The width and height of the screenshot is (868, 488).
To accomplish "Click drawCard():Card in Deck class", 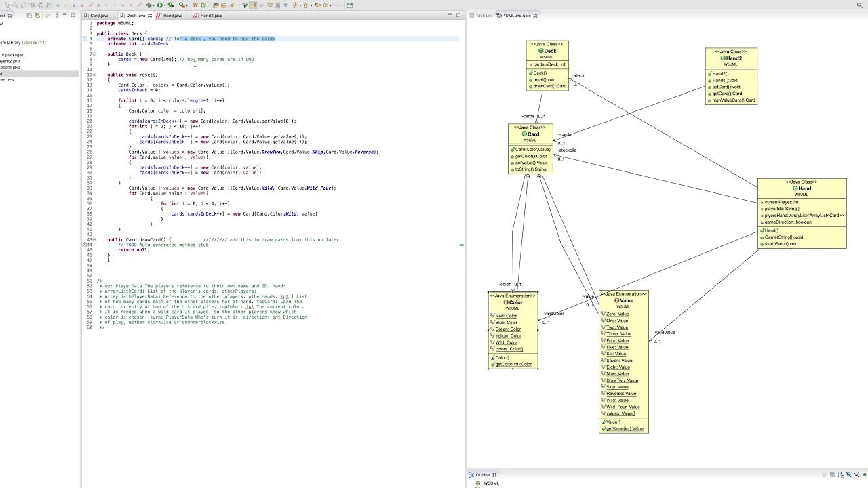I will click(x=549, y=86).
